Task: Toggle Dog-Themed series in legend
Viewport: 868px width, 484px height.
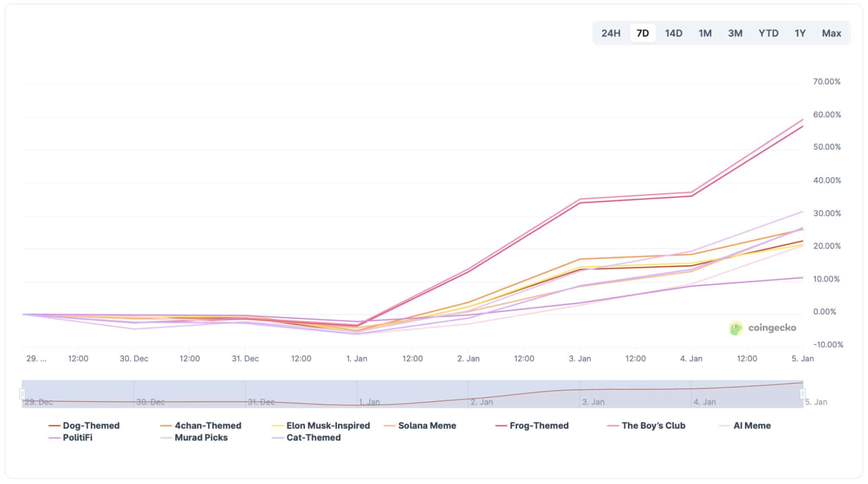Action: click(91, 426)
